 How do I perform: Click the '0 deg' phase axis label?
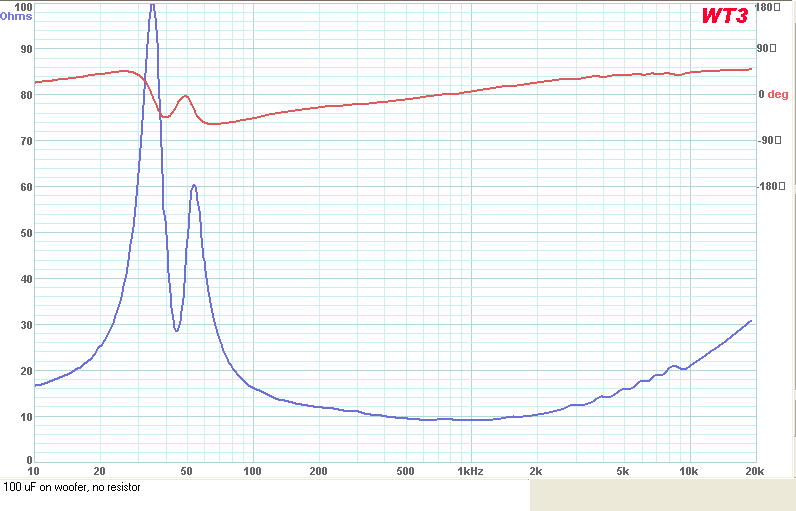pos(773,94)
